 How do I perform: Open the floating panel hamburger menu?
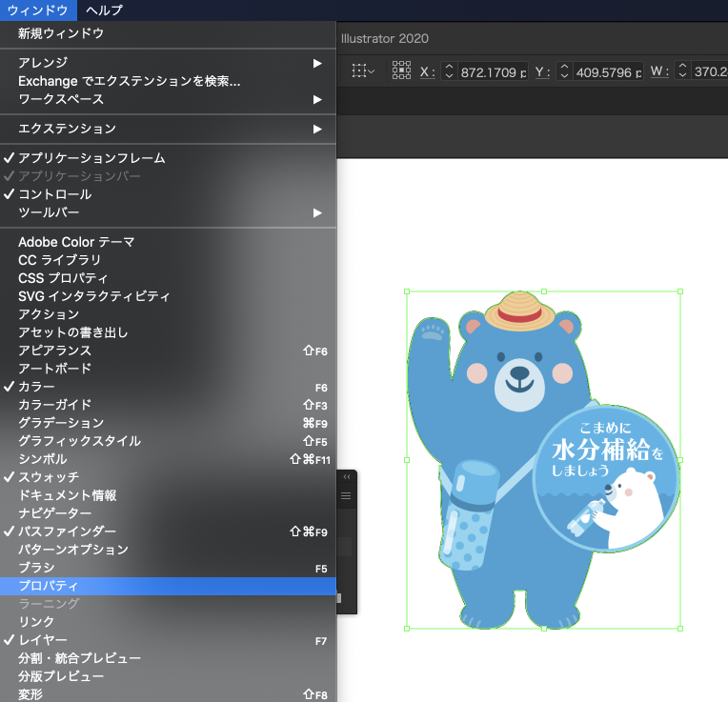point(346,496)
